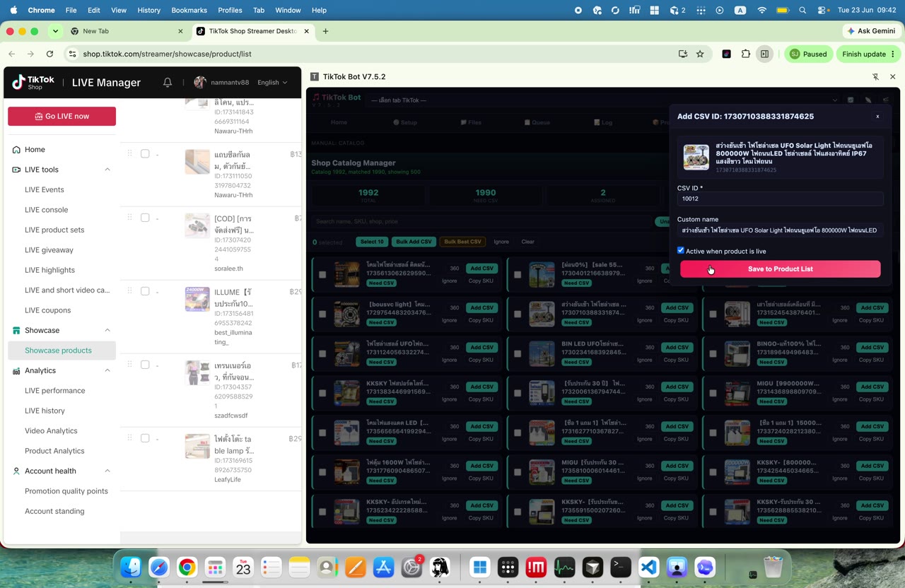Collapse the LIVE tools section

tap(107, 170)
